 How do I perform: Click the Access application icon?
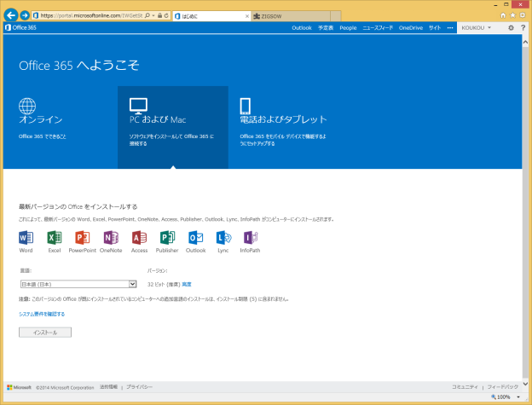(139, 237)
